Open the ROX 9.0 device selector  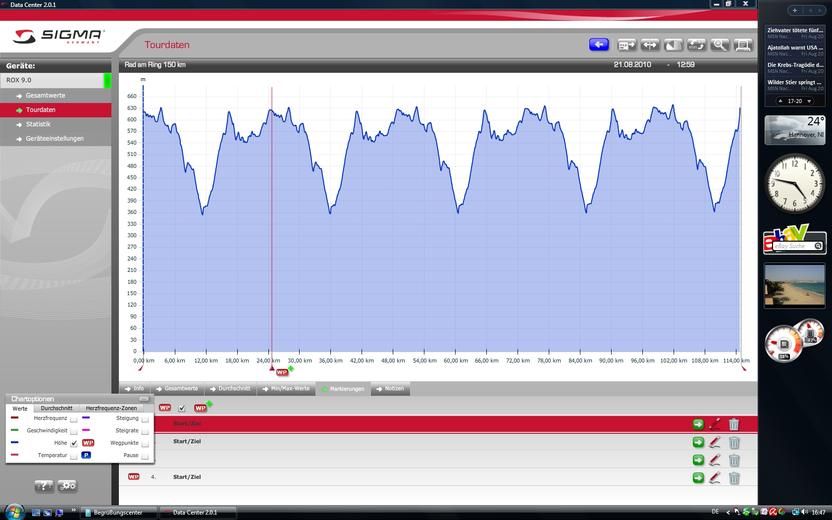coord(56,80)
